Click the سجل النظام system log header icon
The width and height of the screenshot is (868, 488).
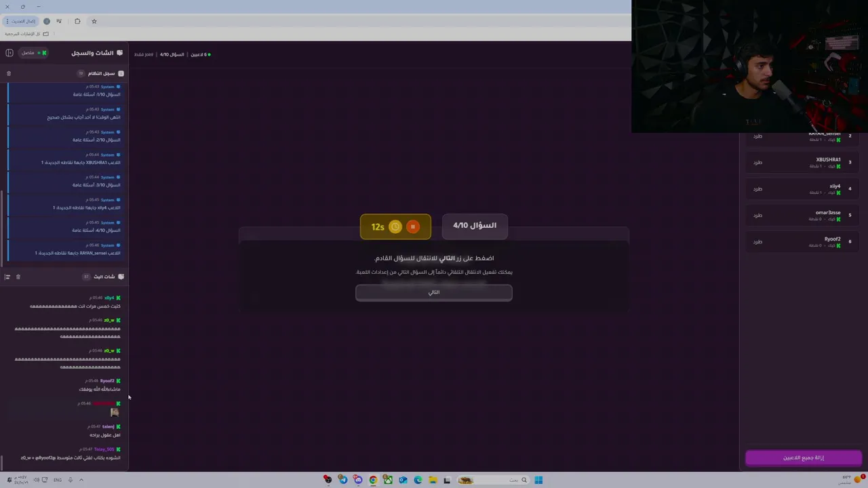pos(121,73)
